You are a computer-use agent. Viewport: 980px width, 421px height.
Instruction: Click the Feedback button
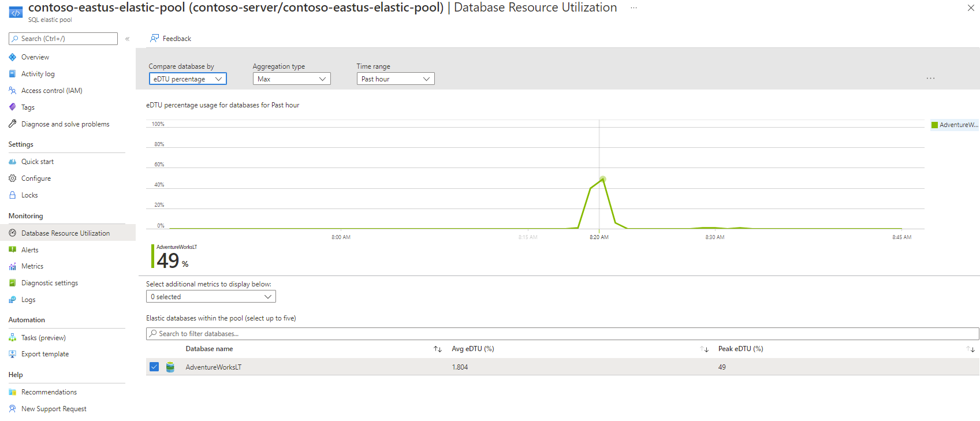[170, 39]
